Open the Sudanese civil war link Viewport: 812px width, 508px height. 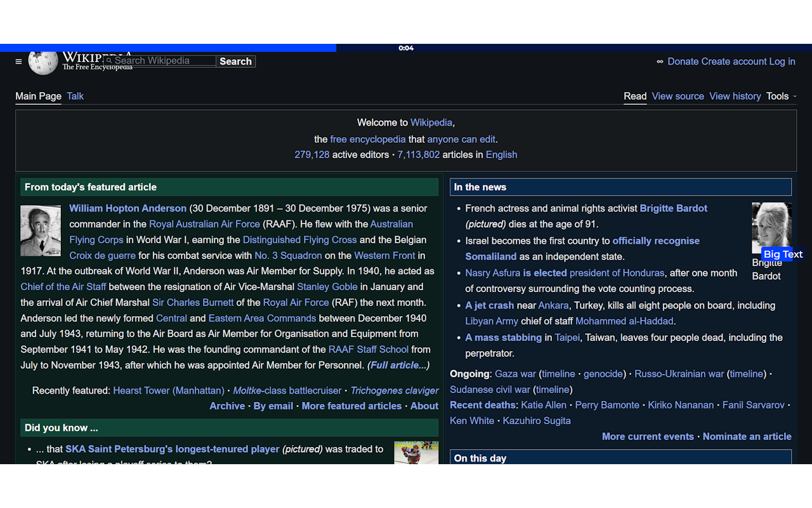click(x=490, y=389)
